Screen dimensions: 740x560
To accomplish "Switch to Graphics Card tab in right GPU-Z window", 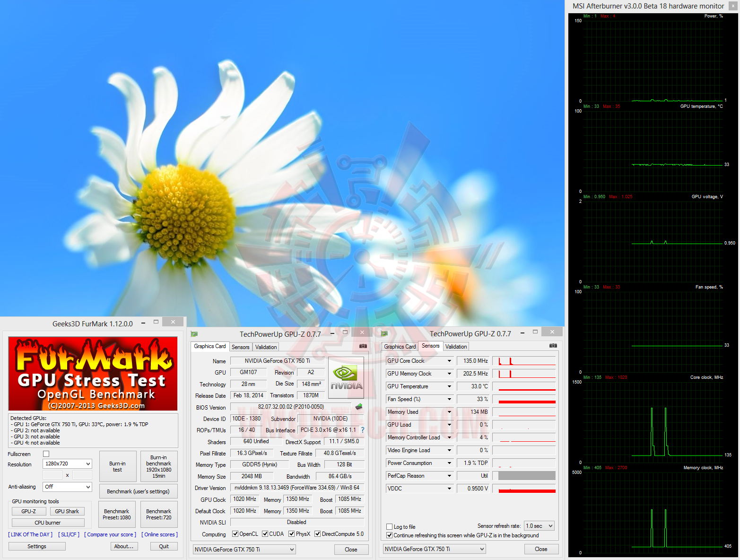I will [x=400, y=347].
